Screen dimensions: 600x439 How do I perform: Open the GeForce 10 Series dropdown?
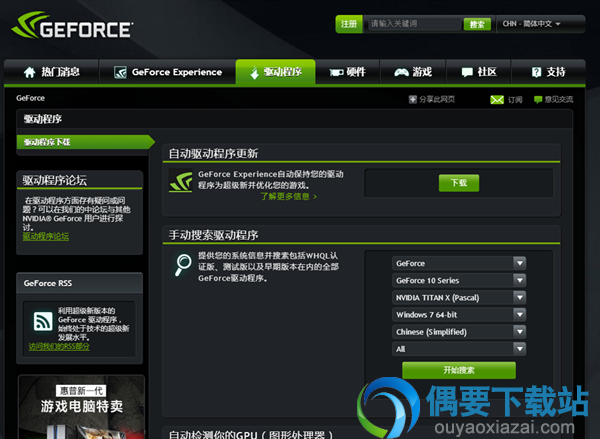pyautogui.click(x=459, y=281)
